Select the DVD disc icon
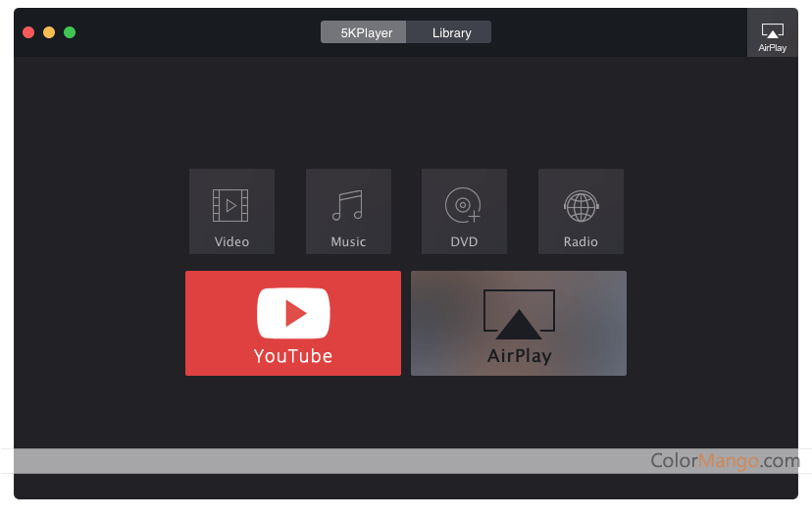 (463, 205)
